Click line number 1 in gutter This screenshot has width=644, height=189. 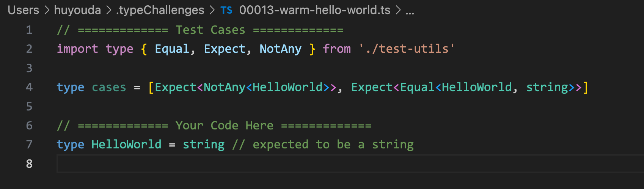[x=29, y=30]
